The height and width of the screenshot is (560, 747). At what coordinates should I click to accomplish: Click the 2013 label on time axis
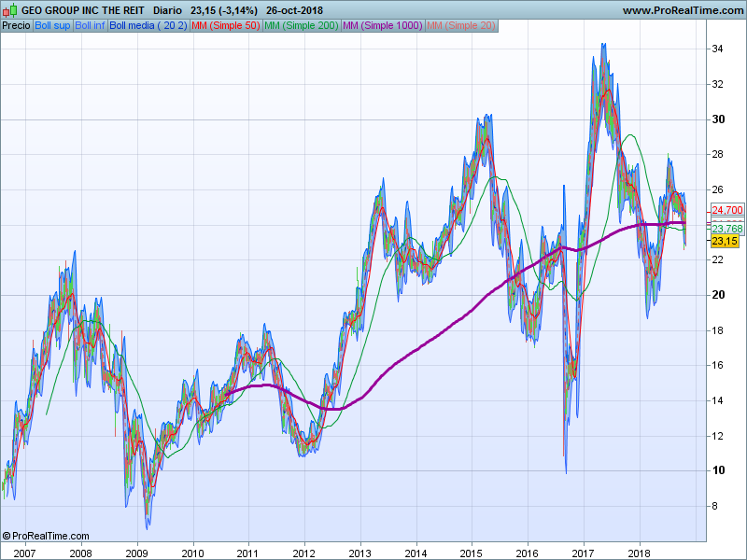point(359,553)
